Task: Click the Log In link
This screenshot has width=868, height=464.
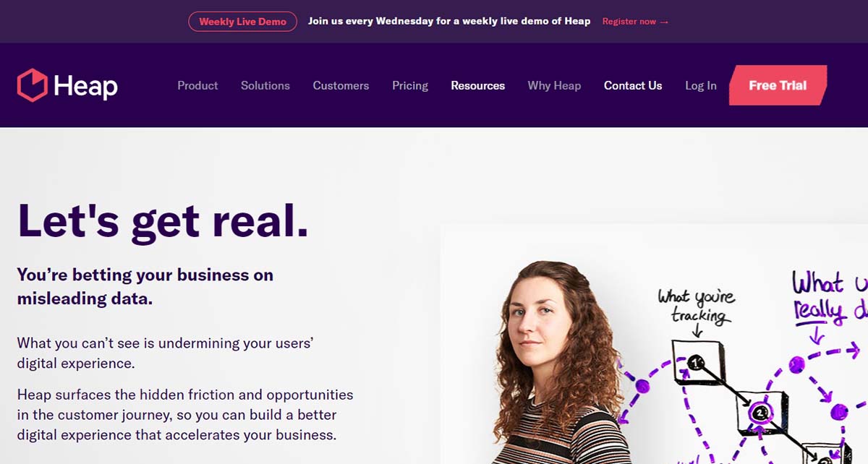Action: click(701, 85)
